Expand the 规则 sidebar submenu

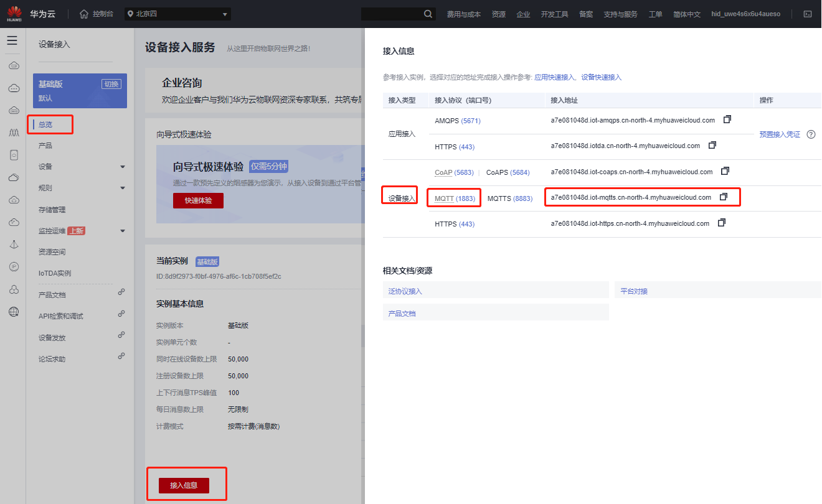123,188
